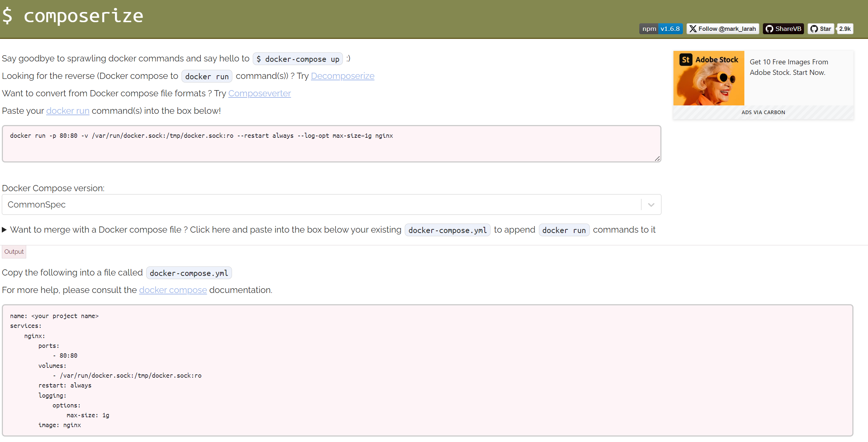Open the Composeverter link
The image size is (868, 442).
coord(259,93)
